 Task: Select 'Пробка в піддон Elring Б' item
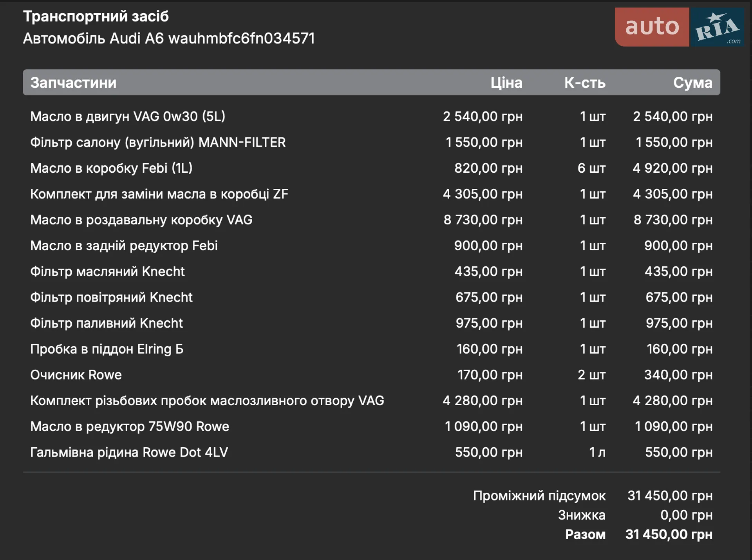[107, 349]
